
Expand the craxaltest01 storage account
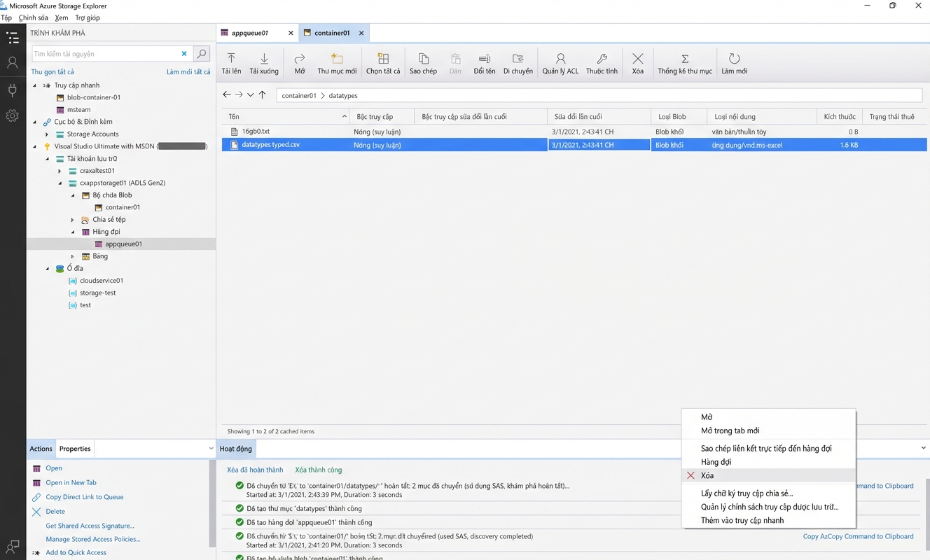point(60,171)
